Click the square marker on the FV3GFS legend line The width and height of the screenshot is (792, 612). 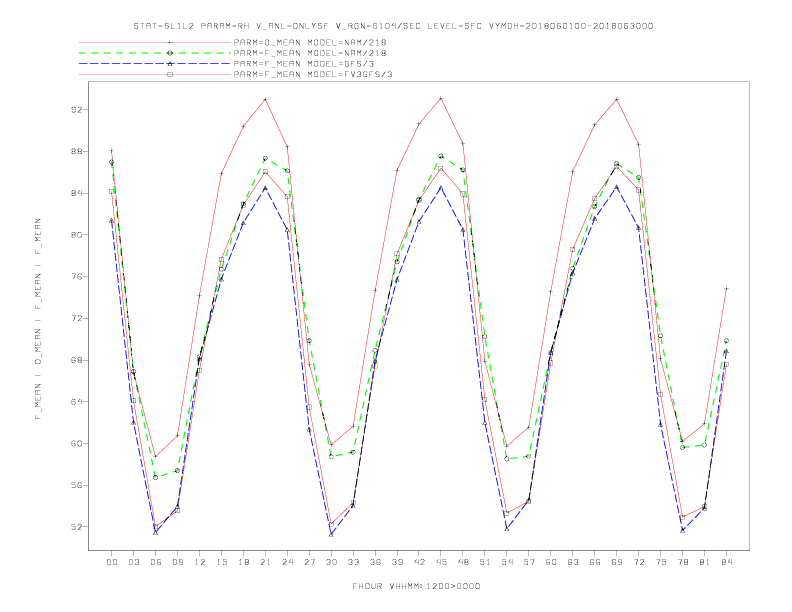170,74
